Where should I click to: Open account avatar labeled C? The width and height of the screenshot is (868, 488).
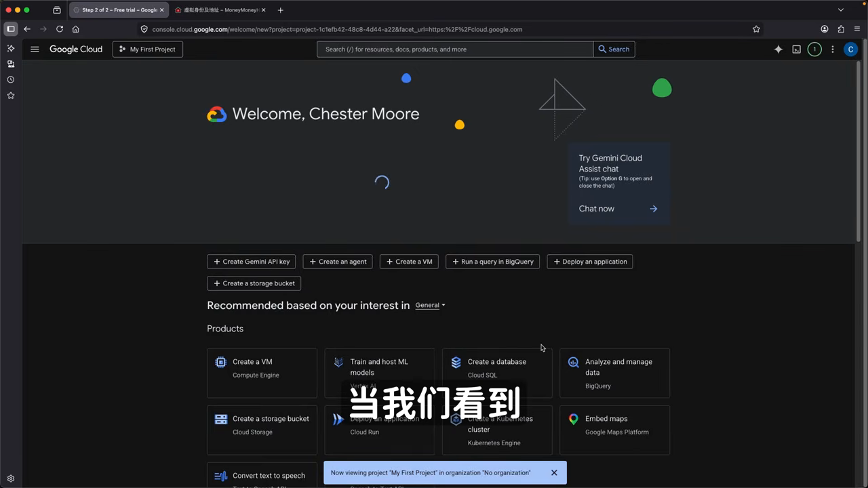pos(850,49)
